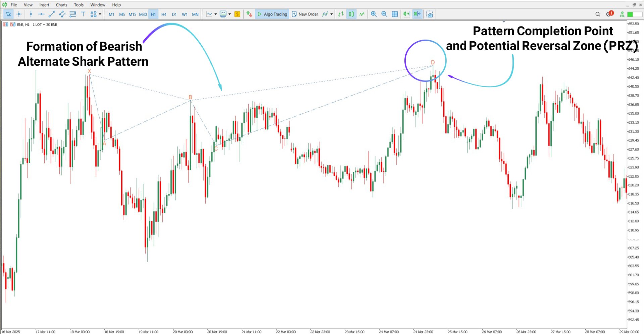Switch chart to line chart
This screenshot has width=644, height=334.
362,14
